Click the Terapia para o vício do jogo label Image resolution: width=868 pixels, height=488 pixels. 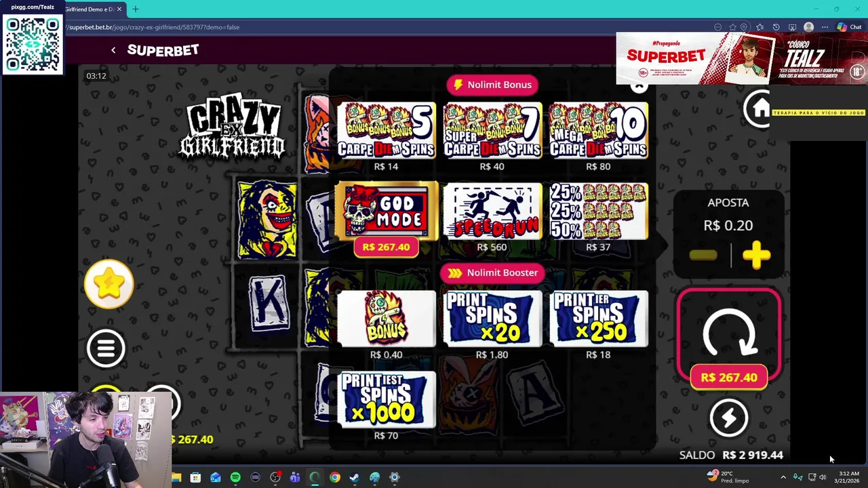[x=819, y=113]
